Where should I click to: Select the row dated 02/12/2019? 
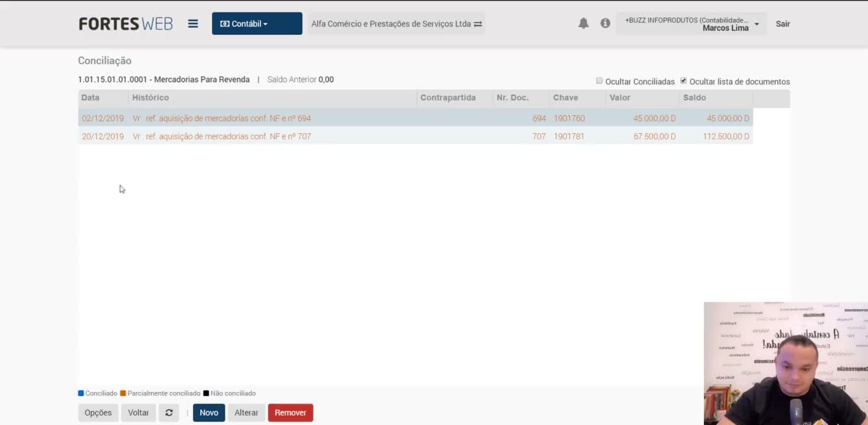(415, 118)
